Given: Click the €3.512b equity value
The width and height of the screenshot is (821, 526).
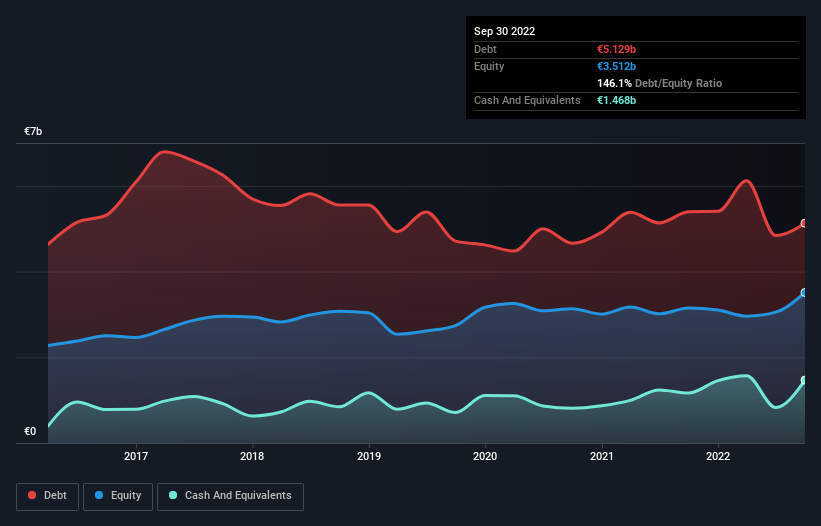Looking at the screenshot, I should [x=616, y=66].
